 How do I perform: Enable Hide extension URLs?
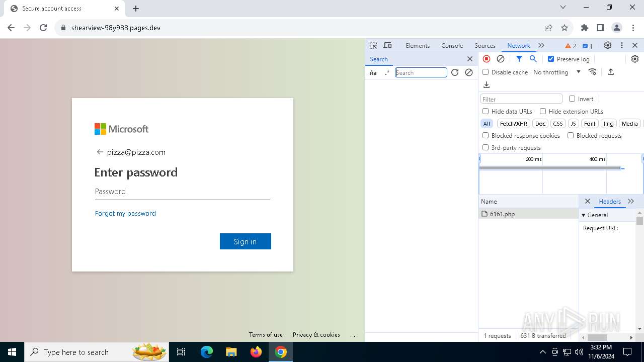(543, 111)
